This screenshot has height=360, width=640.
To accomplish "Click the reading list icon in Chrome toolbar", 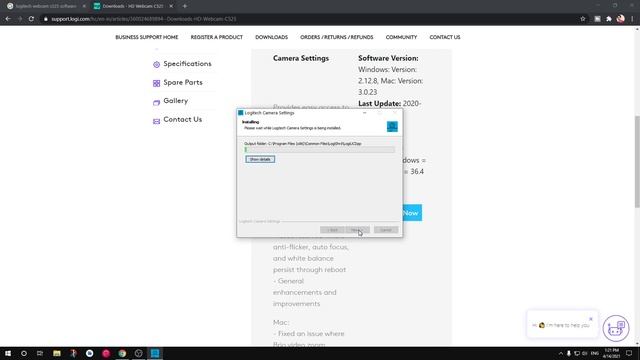I will click(x=597, y=19).
